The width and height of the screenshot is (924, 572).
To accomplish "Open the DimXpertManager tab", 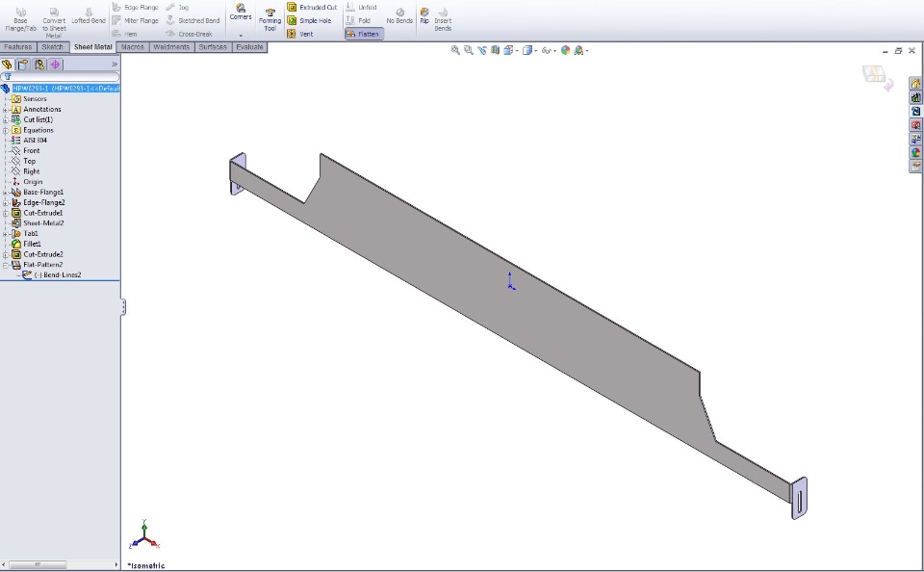I will pos(56,65).
